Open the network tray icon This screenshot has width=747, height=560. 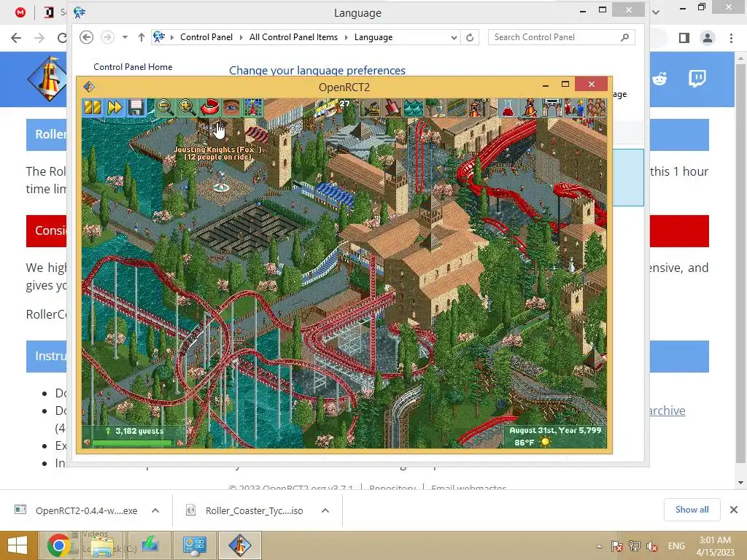point(634,546)
